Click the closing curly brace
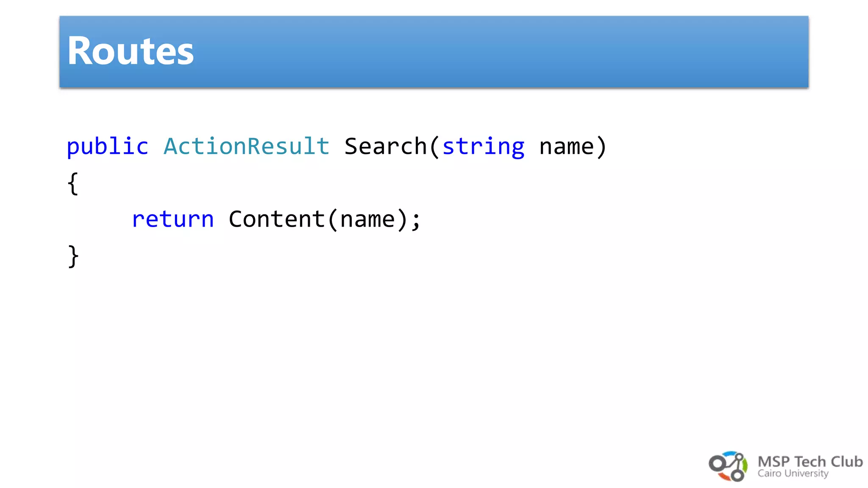This screenshot has width=868, height=488. 73,256
